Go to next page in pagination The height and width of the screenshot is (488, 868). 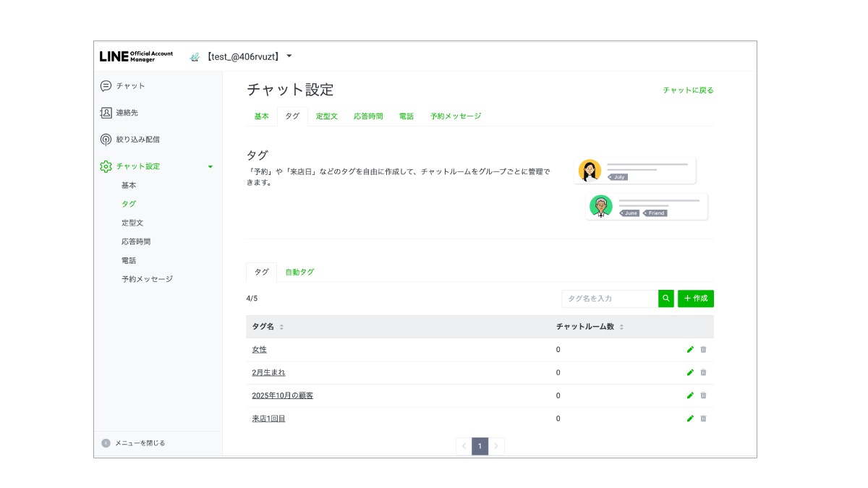(x=496, y=446)
